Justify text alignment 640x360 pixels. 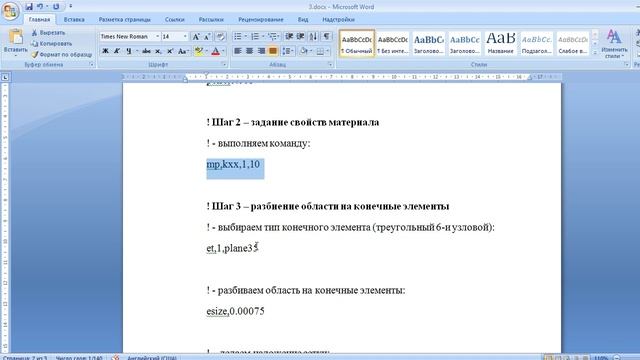[273, 51]
